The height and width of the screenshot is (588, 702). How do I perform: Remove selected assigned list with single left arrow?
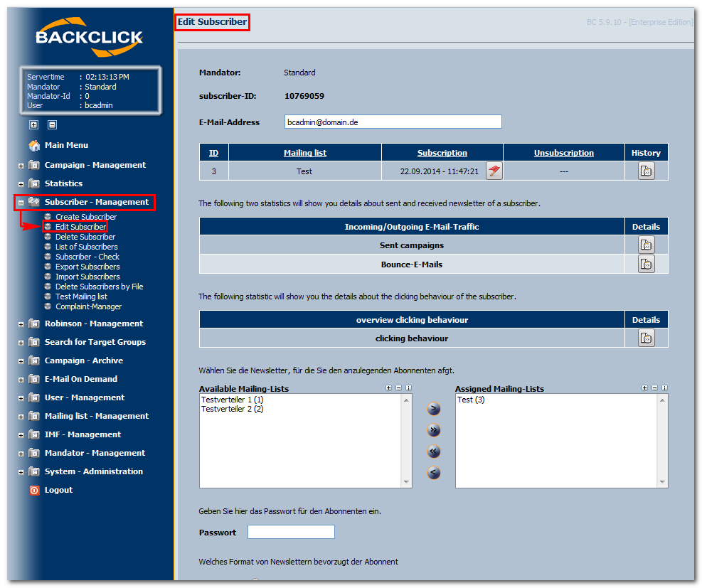[x=433, y=472]
